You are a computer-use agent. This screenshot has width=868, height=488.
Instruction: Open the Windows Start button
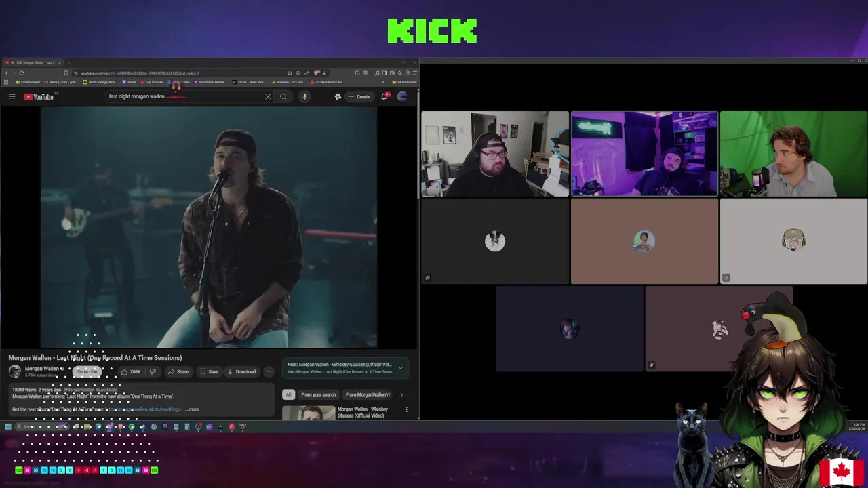click(8, 427)
